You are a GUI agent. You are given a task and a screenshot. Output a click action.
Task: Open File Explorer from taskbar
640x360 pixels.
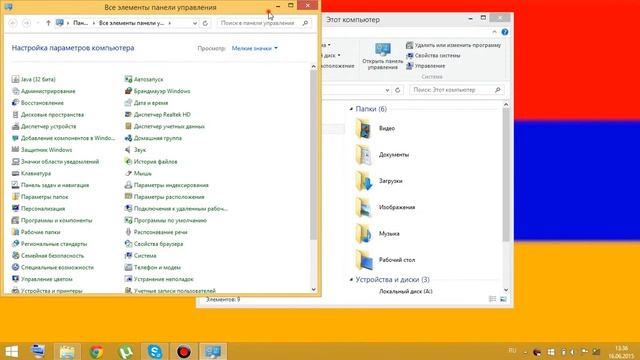point(67,351)
